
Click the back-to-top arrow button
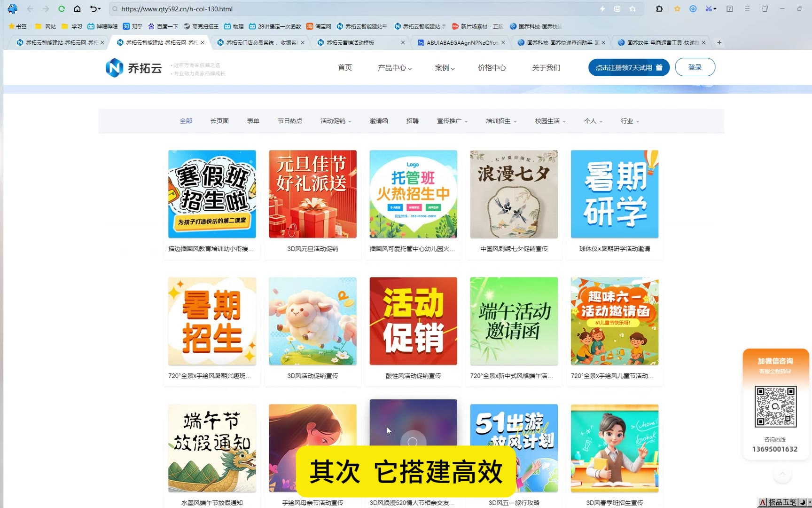[x=782, y=474]
